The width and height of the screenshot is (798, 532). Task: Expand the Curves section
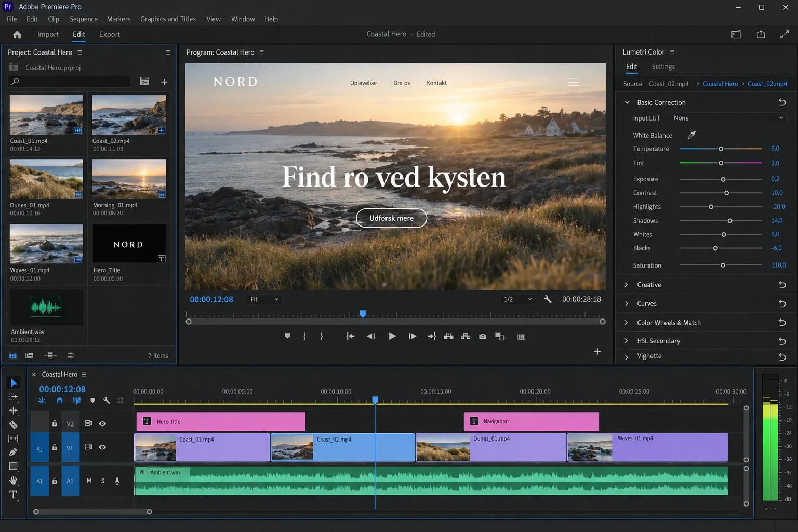point(626,303)
